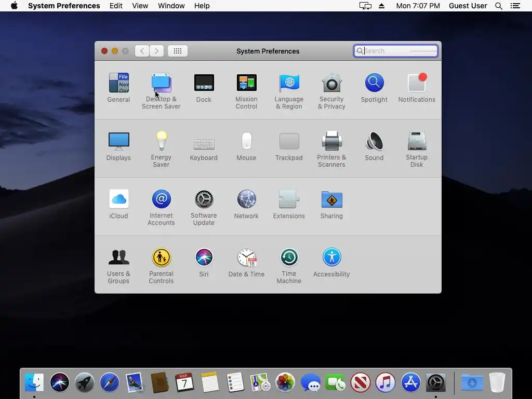The image size is (532, 399).
Task: Open Users & Groups pane
Action: point(118,265)
